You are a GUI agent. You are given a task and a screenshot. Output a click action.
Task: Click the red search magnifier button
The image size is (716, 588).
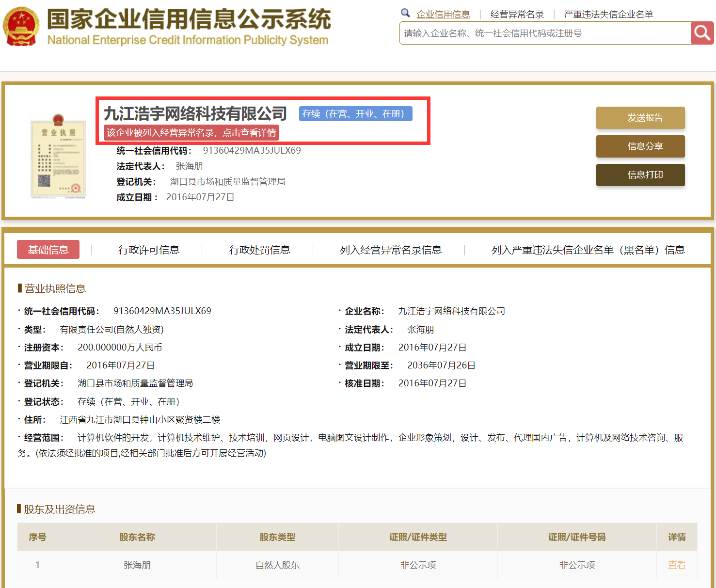pyautogui.click(x=702, y=33)
